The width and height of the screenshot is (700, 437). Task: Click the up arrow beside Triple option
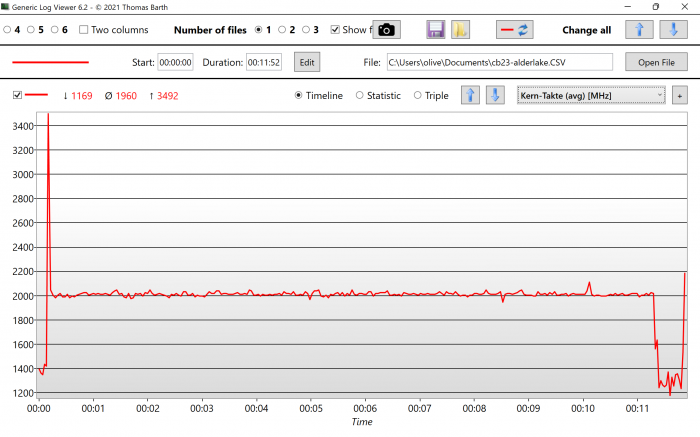pyautogui.click(x=470, y=96)
